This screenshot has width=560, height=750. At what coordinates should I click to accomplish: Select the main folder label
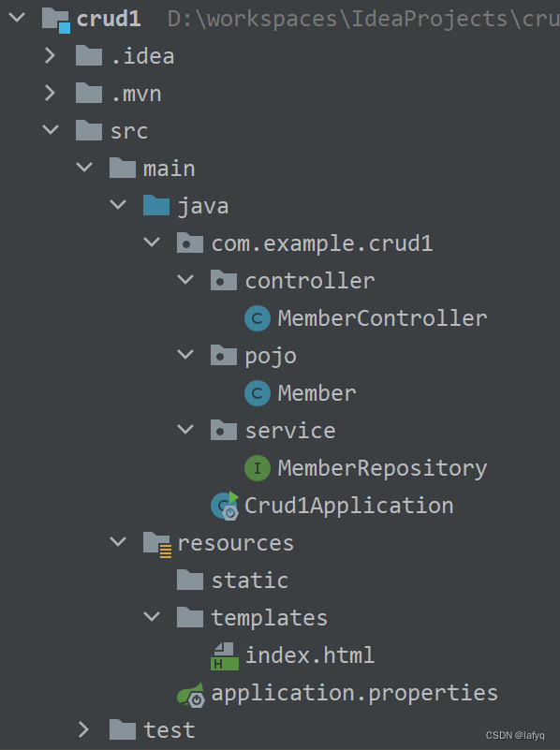[169, 169]
